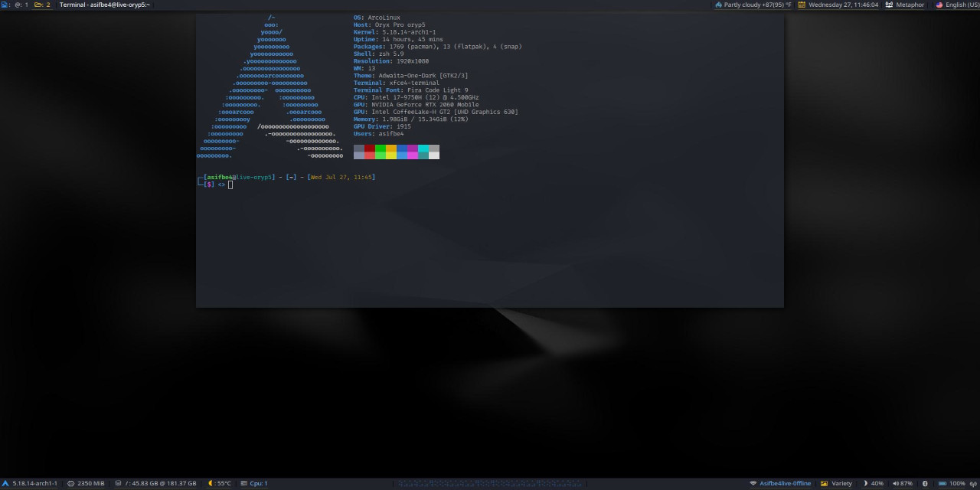The image size is (980, 490).
Task: Click the Terminal window title in top bar
Action: coord(104,5)
